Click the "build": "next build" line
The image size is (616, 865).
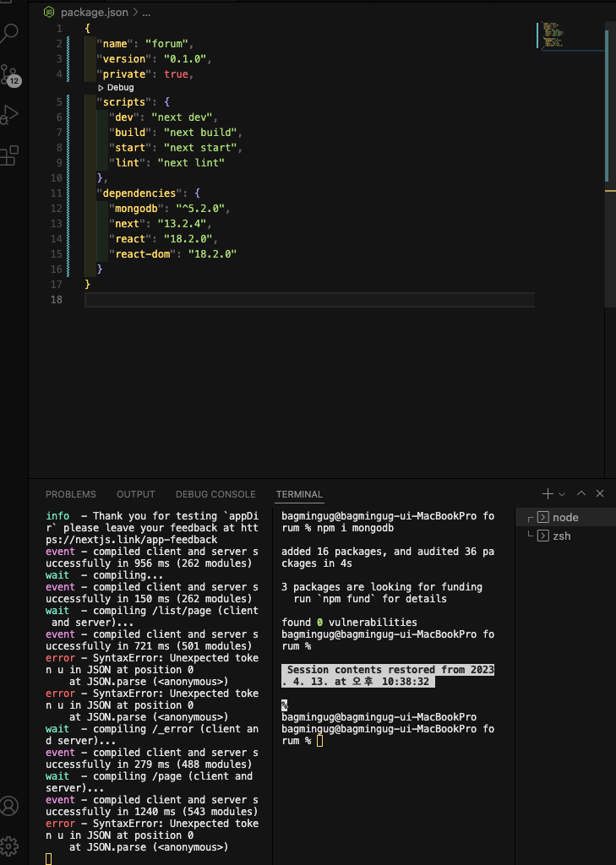click(176, 133)
